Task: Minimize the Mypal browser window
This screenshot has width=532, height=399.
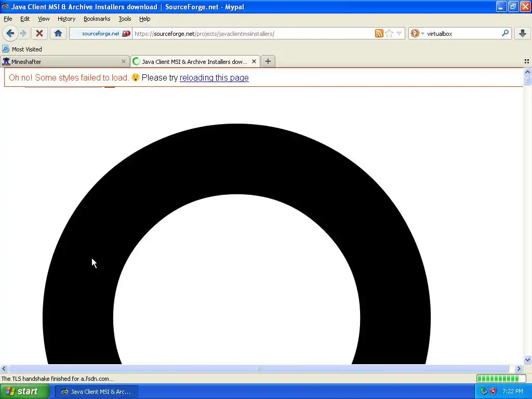Action: coord(501,6)
